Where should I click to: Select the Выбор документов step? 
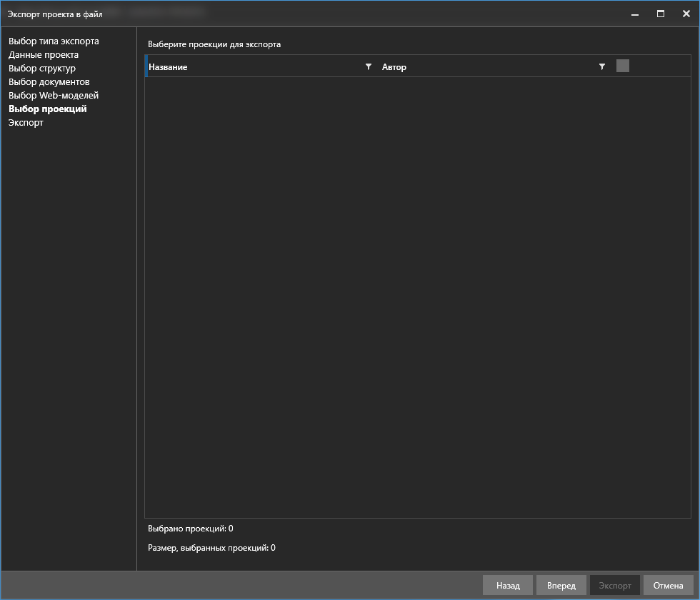[49, 82]
